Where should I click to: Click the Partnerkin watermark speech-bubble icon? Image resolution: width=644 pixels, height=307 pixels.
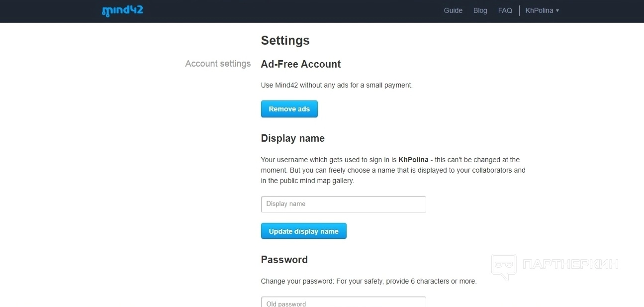[x=503, y=266]
